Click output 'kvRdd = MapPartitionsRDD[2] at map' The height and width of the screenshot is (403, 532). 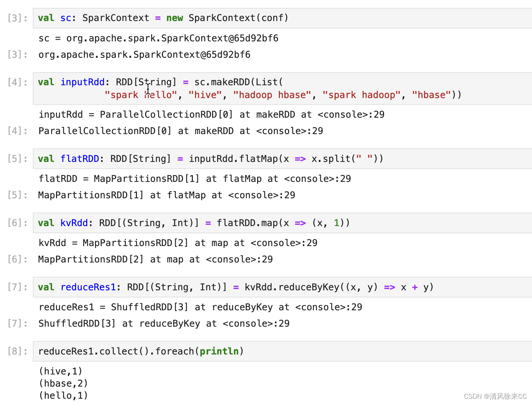(x=178, y=243)
